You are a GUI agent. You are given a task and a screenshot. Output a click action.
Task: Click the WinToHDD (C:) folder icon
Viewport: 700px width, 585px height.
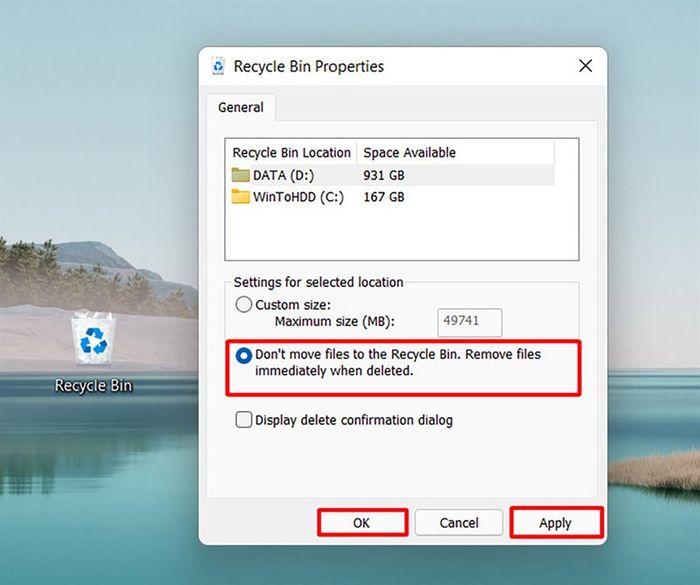pyautogui.click(x=240, y=197)
